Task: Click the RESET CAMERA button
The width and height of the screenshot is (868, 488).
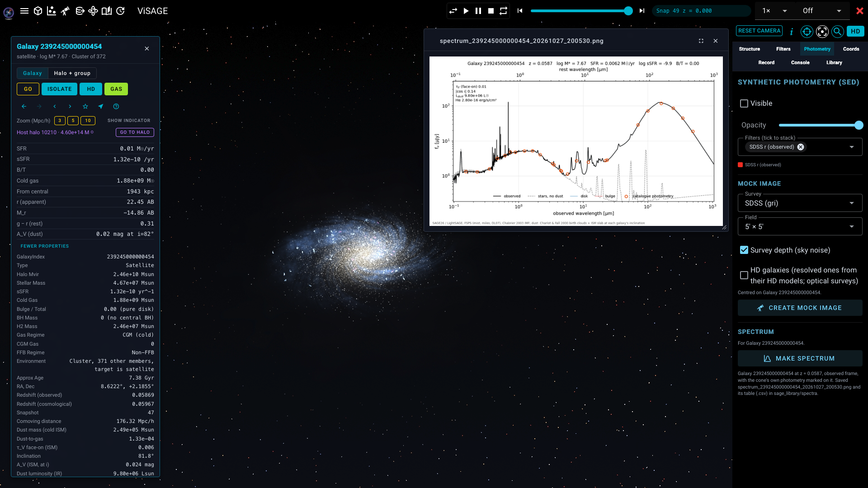Action: pyautogui.click(x=759, y=31)
